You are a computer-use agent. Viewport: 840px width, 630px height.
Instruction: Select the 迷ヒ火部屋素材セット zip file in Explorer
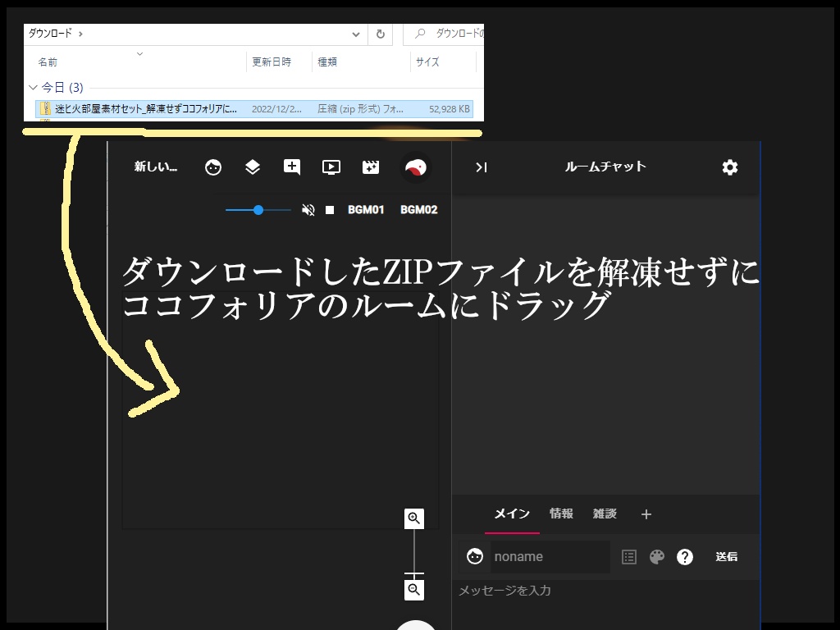pos(254,109)
